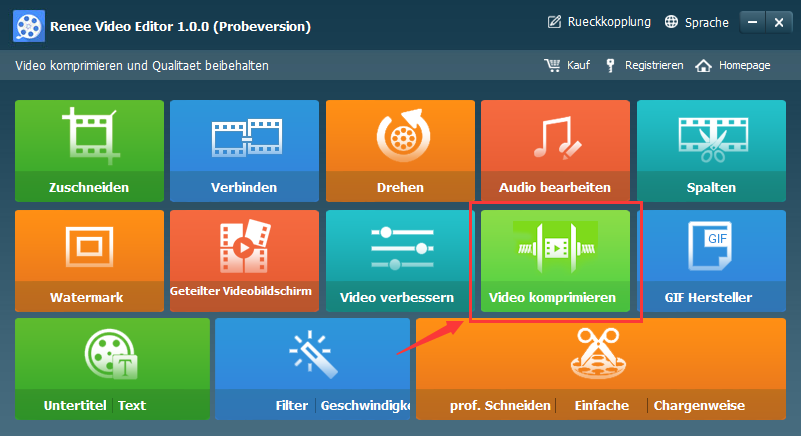This screenshot has width=801, height=436.
Task: Open the GIF Hersteller document icon
Action: coord(710,245)
